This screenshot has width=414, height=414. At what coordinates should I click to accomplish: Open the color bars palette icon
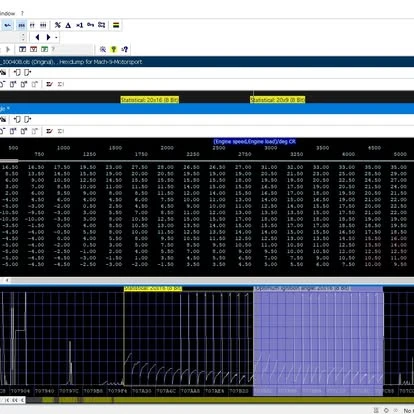pos(116,25)
